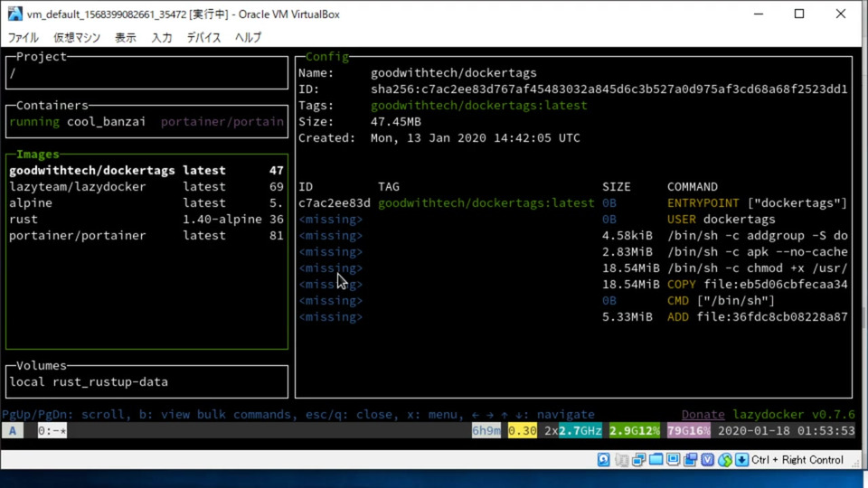868x488 pixels.
Task: Select the portainer/portainer image row
Action: pyautogui.click(x=146, y=236)
